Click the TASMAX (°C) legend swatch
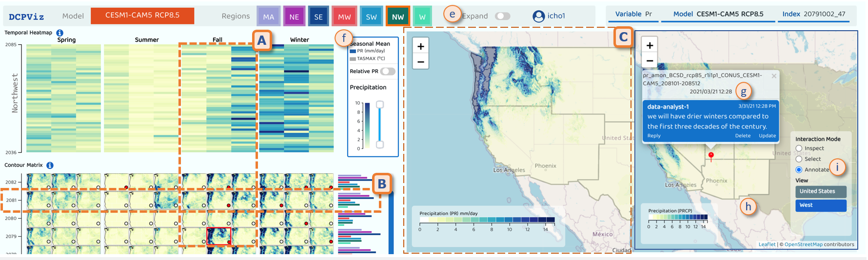 [x=353, y=58]
